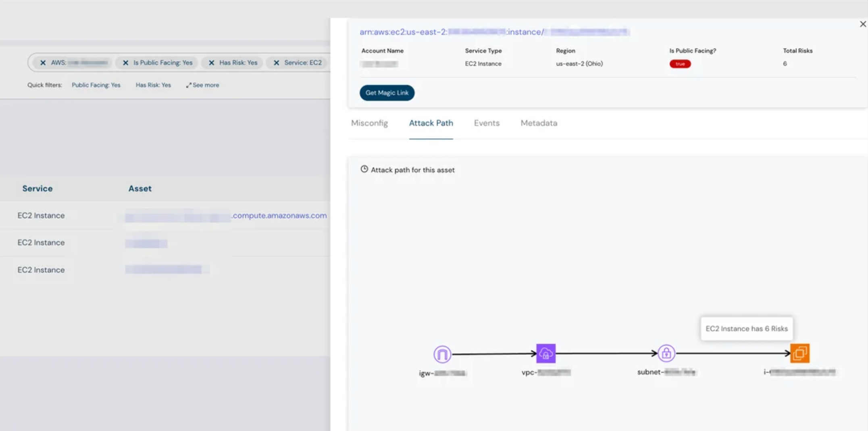Viewport: 868px width, 431px height.
Task: Select the orange EC2 instance node icon
Action: tap(800, 353)
